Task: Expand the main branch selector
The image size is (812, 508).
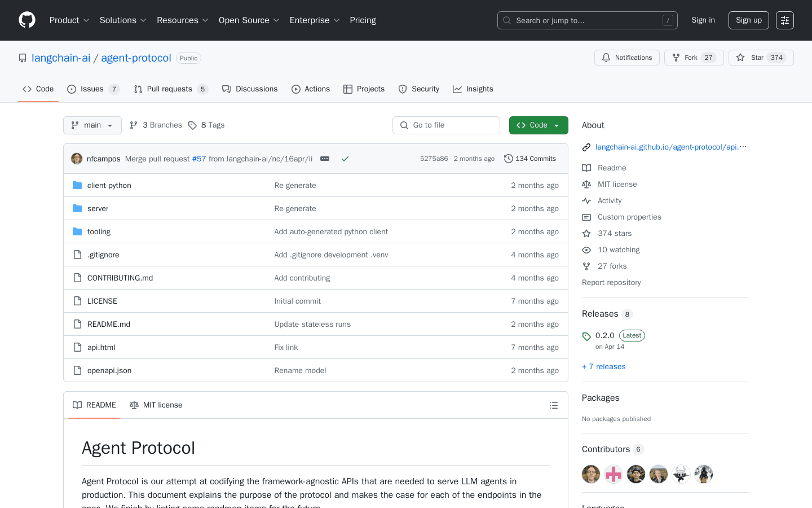Action: (92, 125)
